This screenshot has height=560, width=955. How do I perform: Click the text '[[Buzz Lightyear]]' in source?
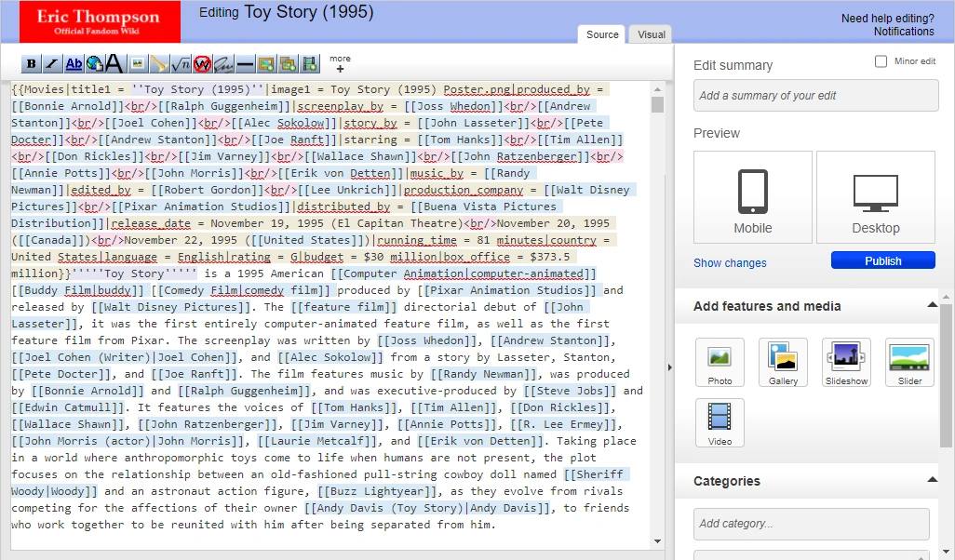point(377,491)
